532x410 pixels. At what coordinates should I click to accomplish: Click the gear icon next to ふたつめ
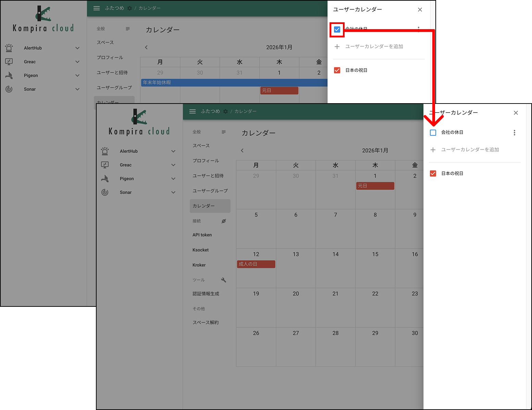pos(225,111)
